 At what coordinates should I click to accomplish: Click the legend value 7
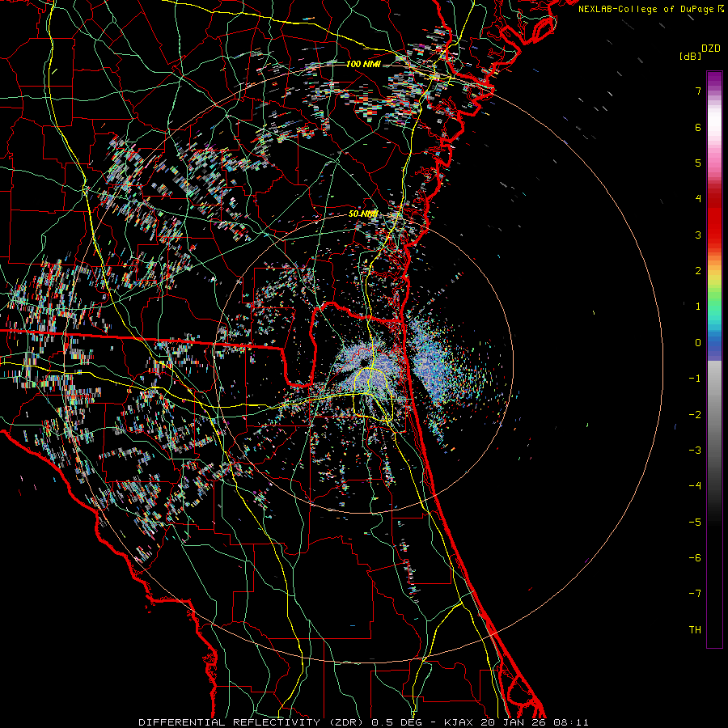pos(698,91)
